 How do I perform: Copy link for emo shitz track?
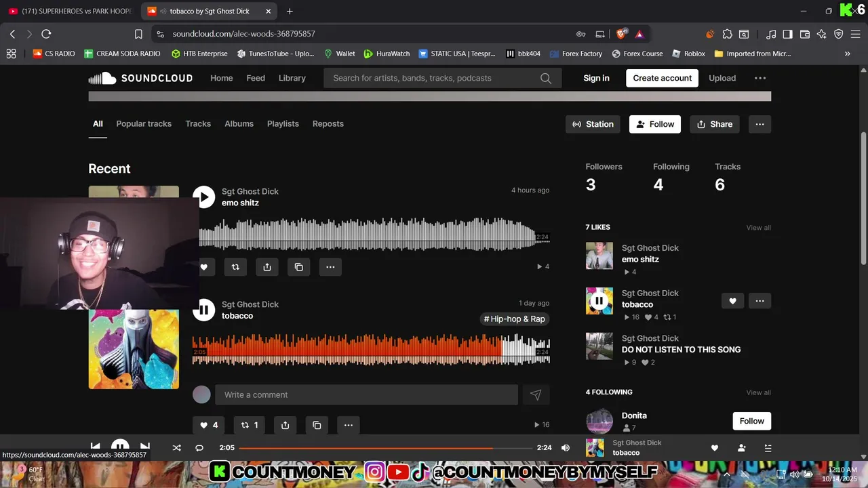pos(299,267)
